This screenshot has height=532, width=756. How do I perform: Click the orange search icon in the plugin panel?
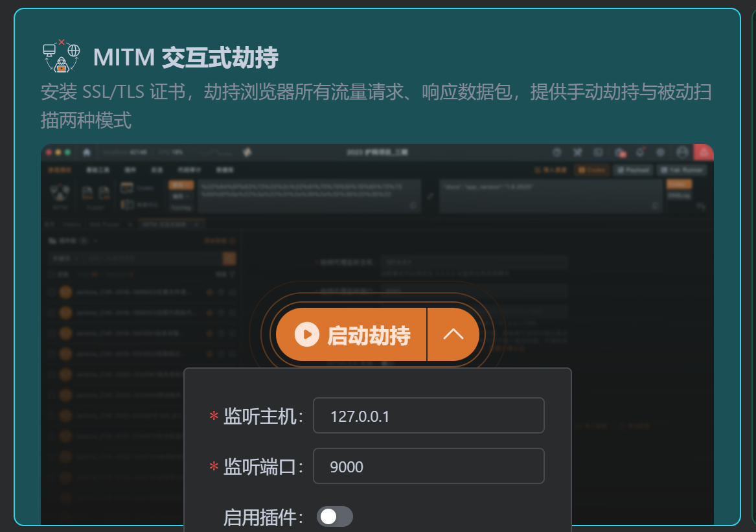pyautogui.click(x=229, y=259)
